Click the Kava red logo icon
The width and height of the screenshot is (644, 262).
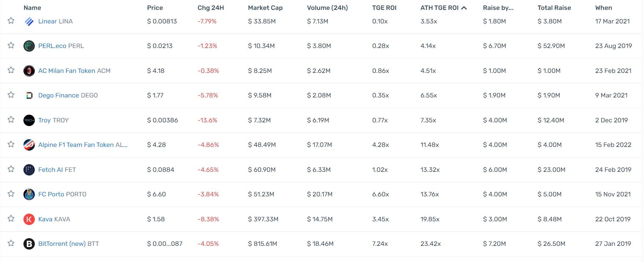pyautogui.click(x=29, y=219)
